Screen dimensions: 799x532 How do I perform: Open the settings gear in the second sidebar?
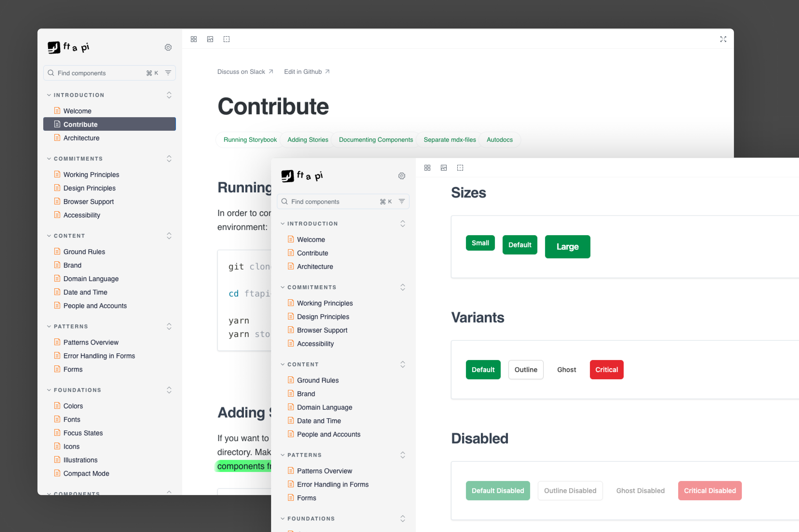click(x=402, y=176)
